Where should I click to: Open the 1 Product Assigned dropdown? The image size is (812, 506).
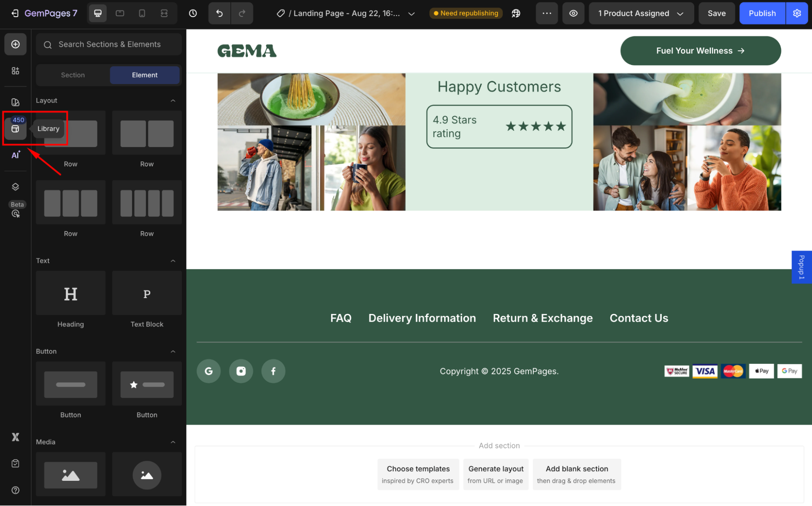point(641,13)
